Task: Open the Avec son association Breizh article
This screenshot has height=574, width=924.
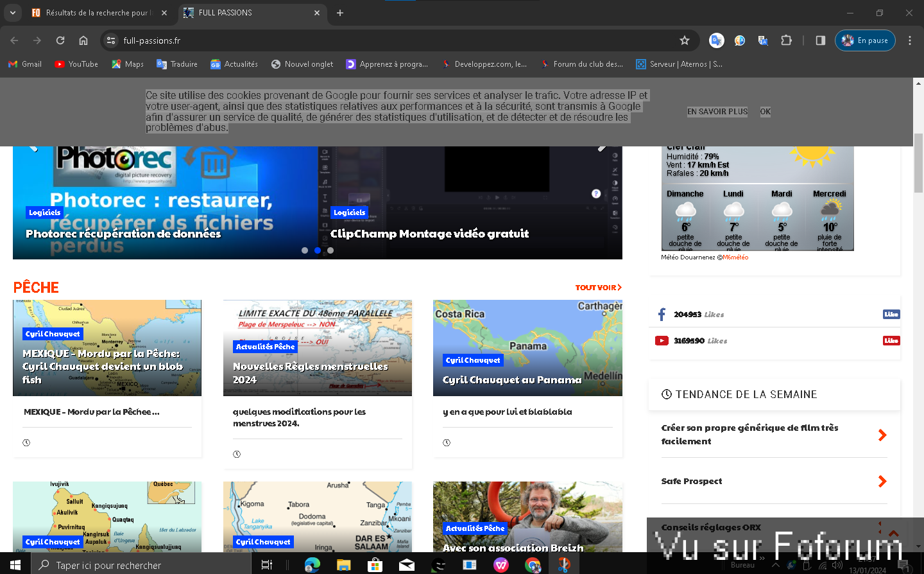Action: [513, 548]
